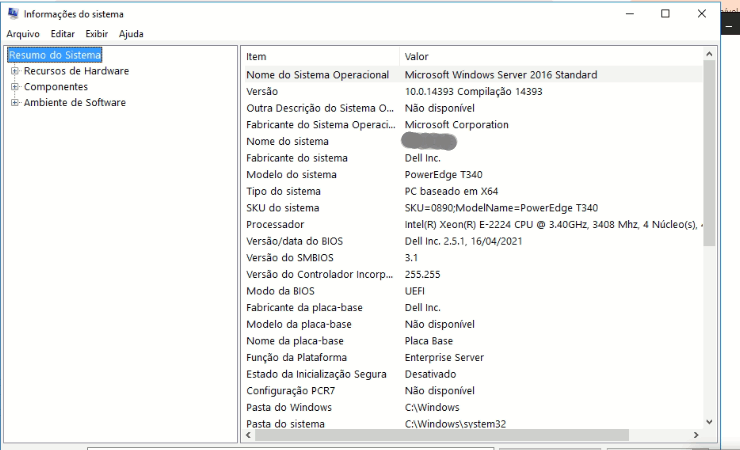Open the Editar menu

(x=63, y=34)
